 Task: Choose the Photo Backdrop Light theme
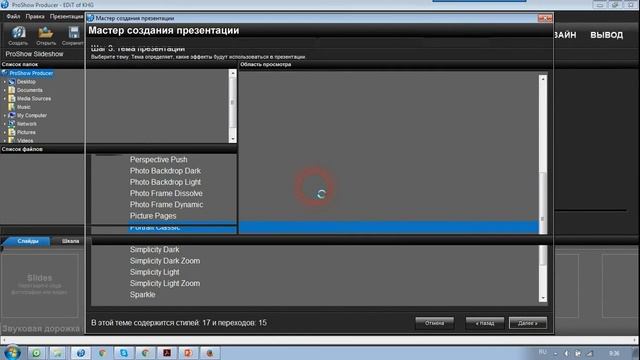pyautogui.click(x=165, y=182)
